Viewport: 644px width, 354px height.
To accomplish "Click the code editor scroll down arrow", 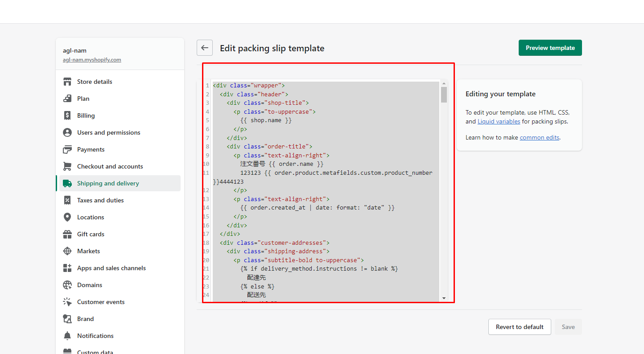I will click(x=444, y=298).
